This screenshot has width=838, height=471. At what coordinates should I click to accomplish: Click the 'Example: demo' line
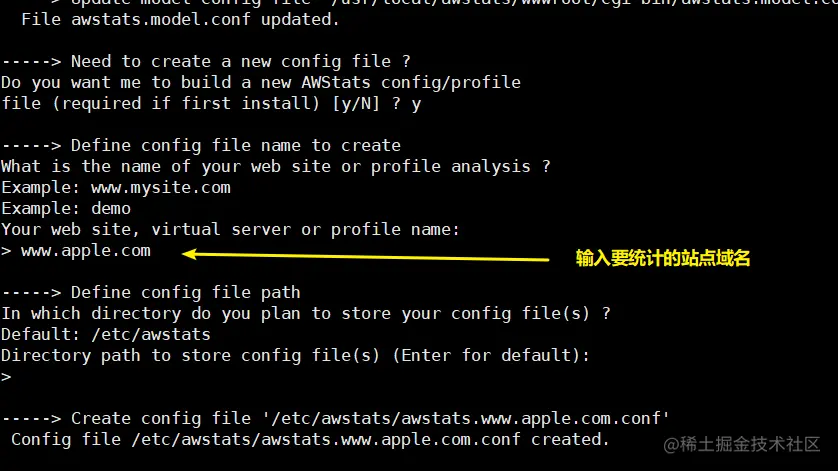pos(66,209)
